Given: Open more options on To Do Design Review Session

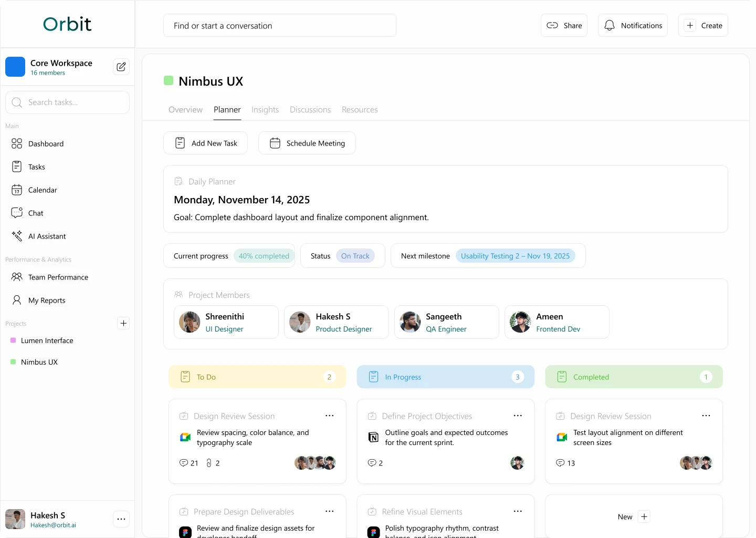Looking at the screenshot, I should [329, 416].
